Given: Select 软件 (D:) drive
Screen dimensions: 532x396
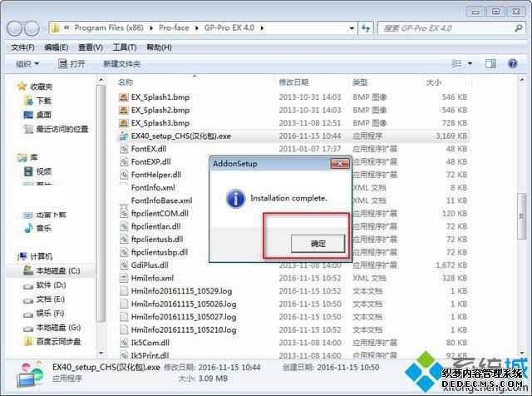Looking at the screenshot, I should click(44, 285).
